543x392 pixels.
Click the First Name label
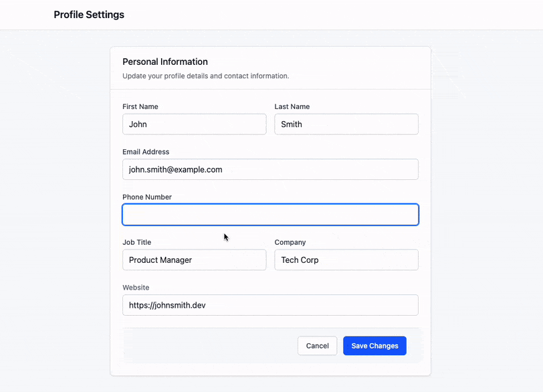140,106
